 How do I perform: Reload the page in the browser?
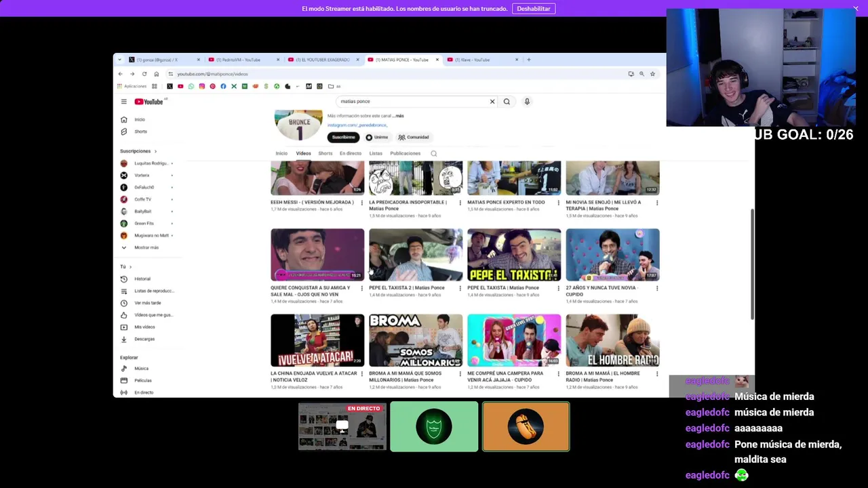coord(144,74)
